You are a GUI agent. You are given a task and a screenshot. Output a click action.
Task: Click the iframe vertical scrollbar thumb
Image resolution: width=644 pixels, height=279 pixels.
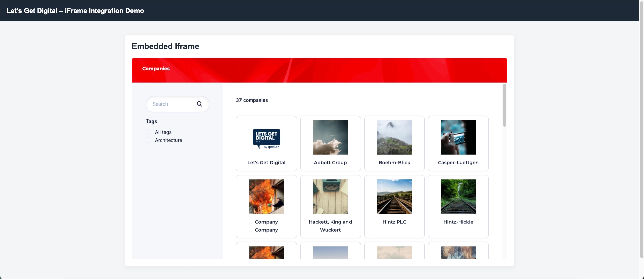coord(504,105)
